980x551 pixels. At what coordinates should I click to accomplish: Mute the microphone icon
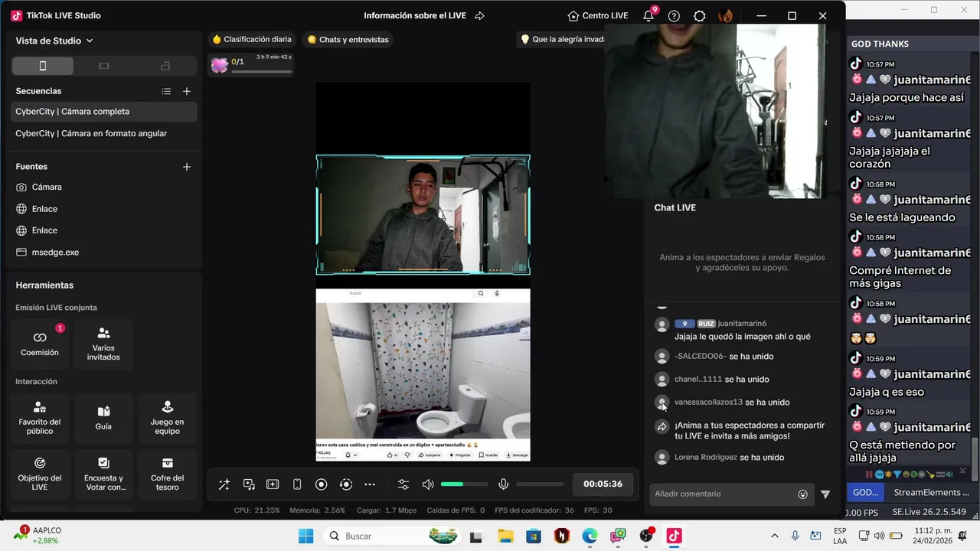(x=504, y=484)
